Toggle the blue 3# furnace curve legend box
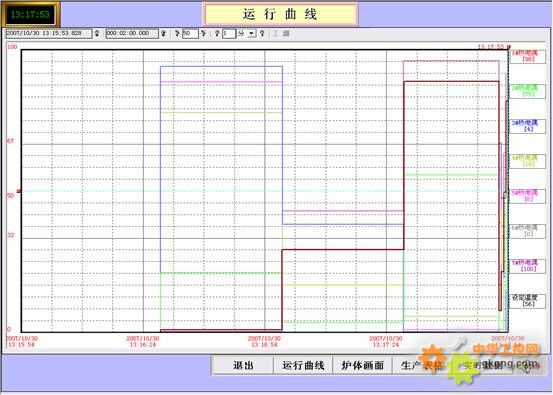The width and height of the screenshot is (553, 395). [x=527, y=126]
